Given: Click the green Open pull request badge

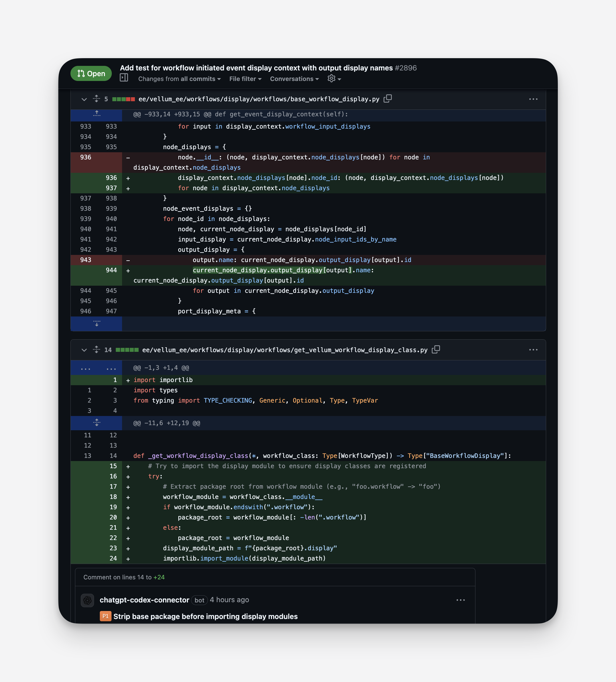Looking at the screenshot, I should [x=91, y=73].
